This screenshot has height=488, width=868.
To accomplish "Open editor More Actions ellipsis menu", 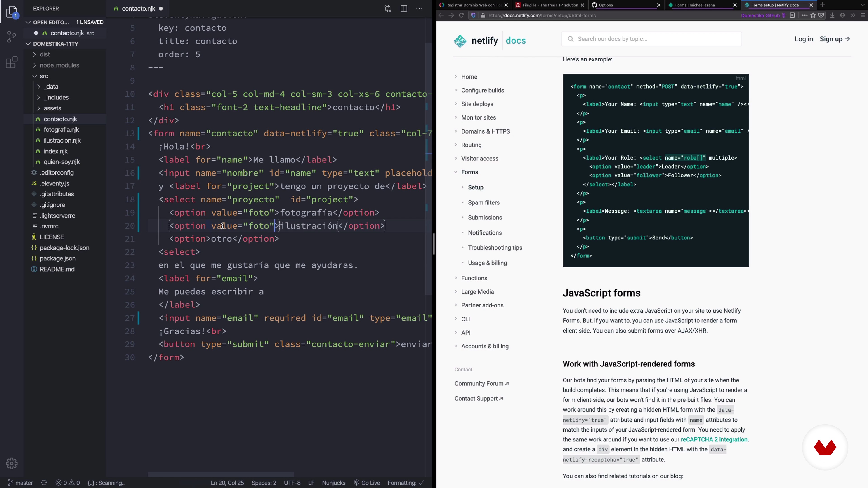I will point(420,9).
